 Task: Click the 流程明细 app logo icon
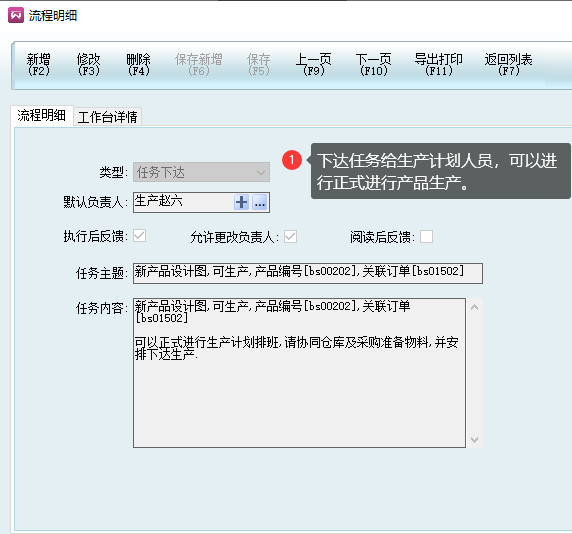click(x=16, y=15)
